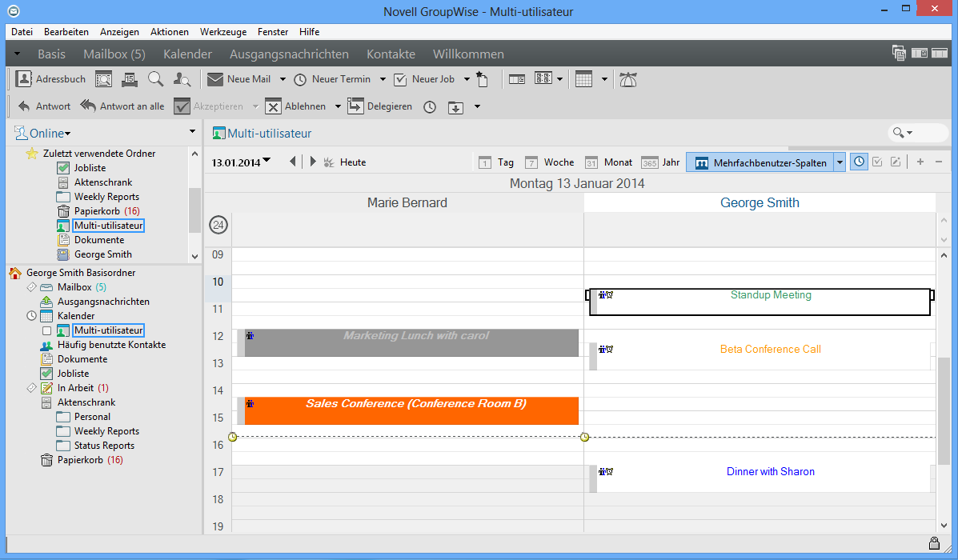This screenshot has width=958, height=560.
Task: Click the Antwort reply button
Action: [44, 106]
